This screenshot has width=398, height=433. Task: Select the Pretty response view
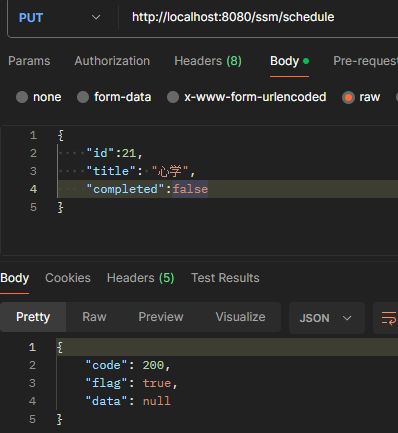tap(33, 317)
